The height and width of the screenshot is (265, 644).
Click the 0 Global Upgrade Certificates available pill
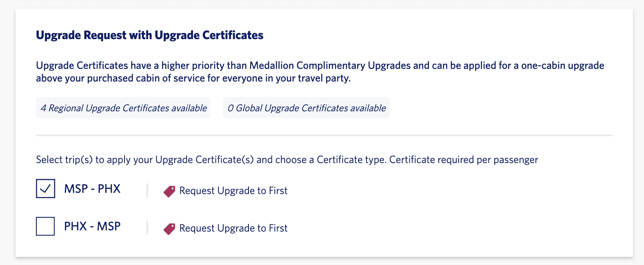pos(306,108)
